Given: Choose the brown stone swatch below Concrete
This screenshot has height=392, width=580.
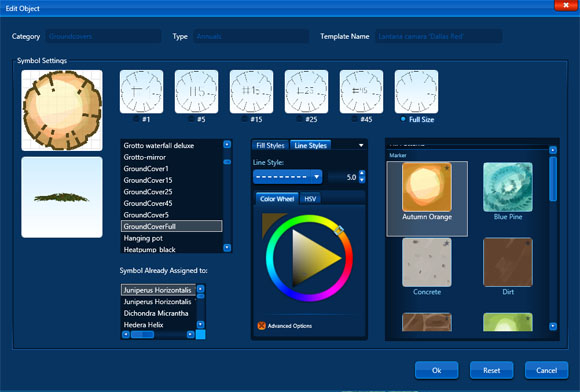Looking at the screenshot, I should (427, 322).
